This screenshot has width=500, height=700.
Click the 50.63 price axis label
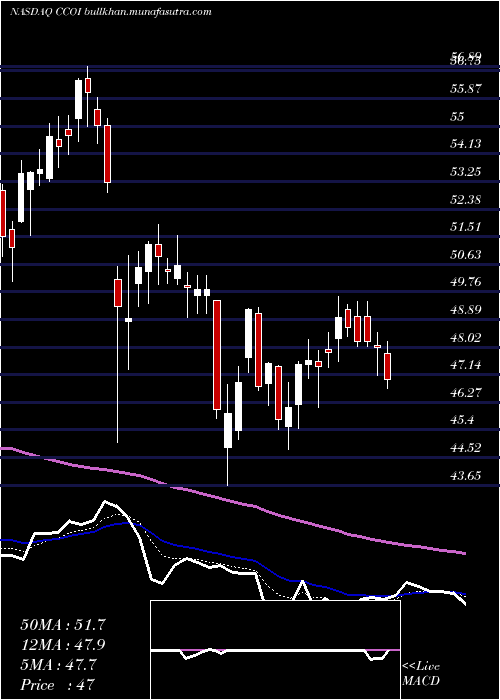coord(466,255)
